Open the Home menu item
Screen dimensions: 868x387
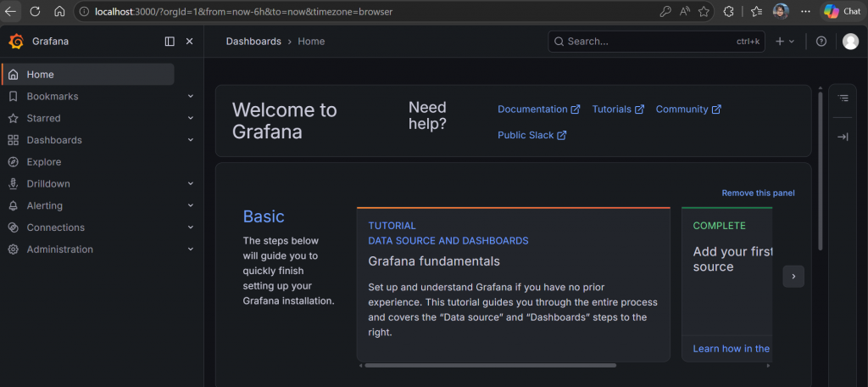coord(88,75)
